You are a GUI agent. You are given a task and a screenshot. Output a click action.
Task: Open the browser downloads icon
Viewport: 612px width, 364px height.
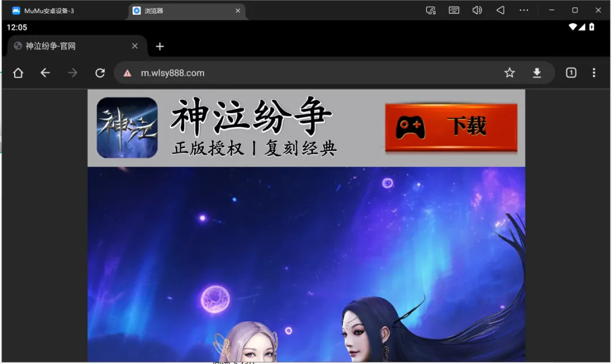pyautogui.click(x=537, y=73)
